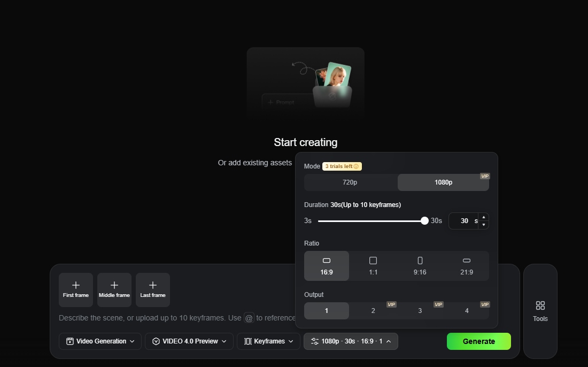Increase duration with up stepper arrow
588x367 pixels.
[x=484, y=217]
